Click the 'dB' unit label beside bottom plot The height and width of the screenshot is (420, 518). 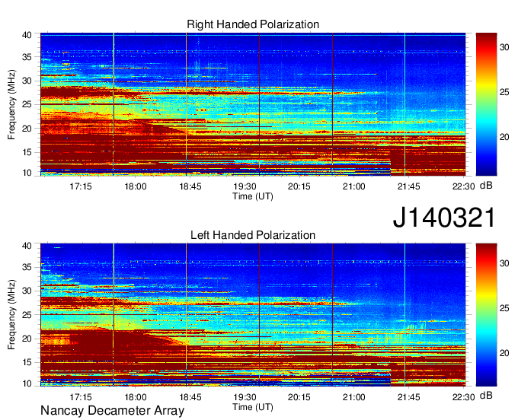click(x=486, y=395)
